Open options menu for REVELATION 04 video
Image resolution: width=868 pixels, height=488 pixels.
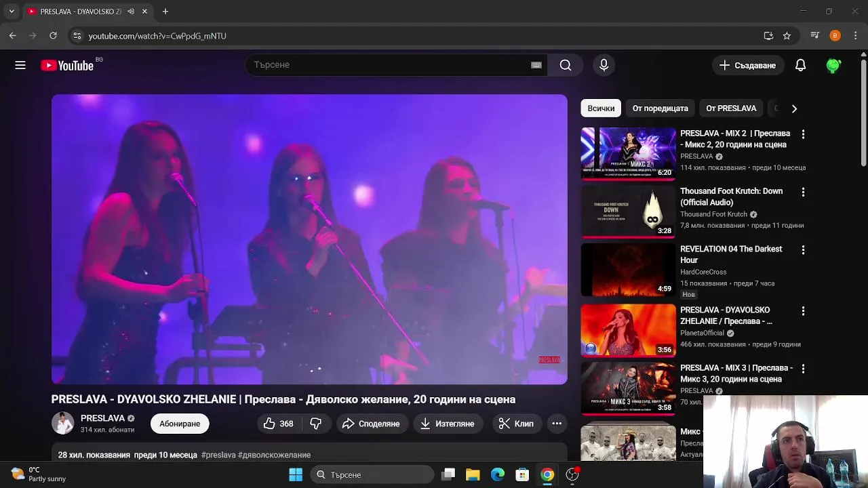click(x=803, y=250)
